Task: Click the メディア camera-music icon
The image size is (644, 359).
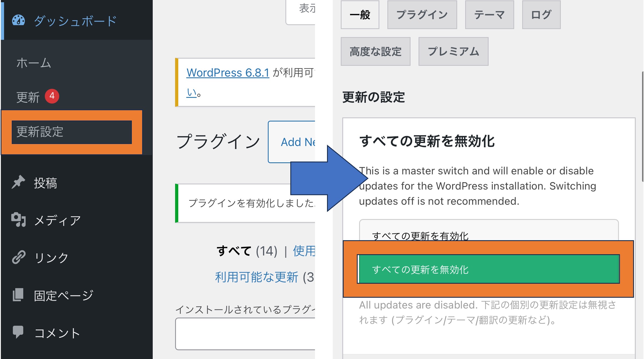Action: pos(19,220)
